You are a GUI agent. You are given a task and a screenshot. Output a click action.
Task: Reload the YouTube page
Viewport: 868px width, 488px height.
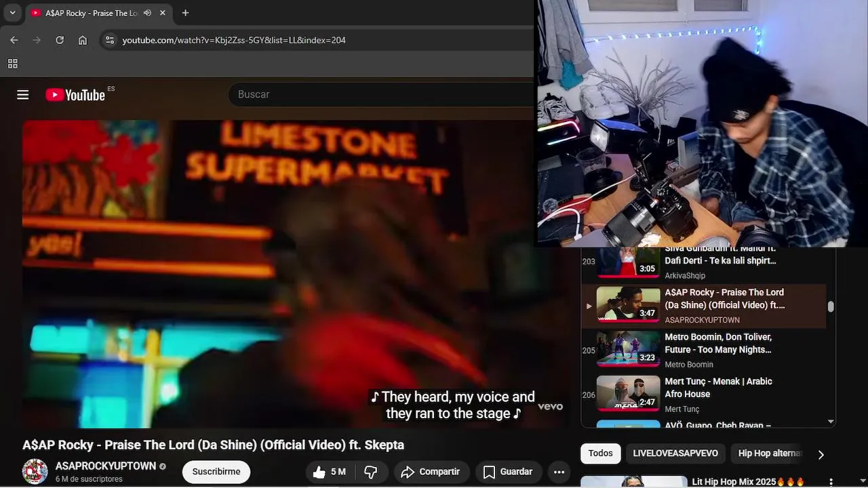(x=60, y=40)
